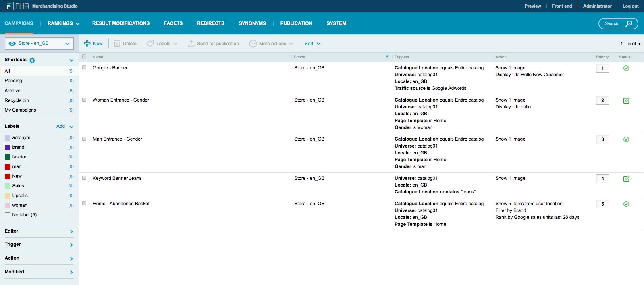This screenshot has height=285, width=644.
Task: Click the Send for publication upload icon
Action: (x=191, y=44)
